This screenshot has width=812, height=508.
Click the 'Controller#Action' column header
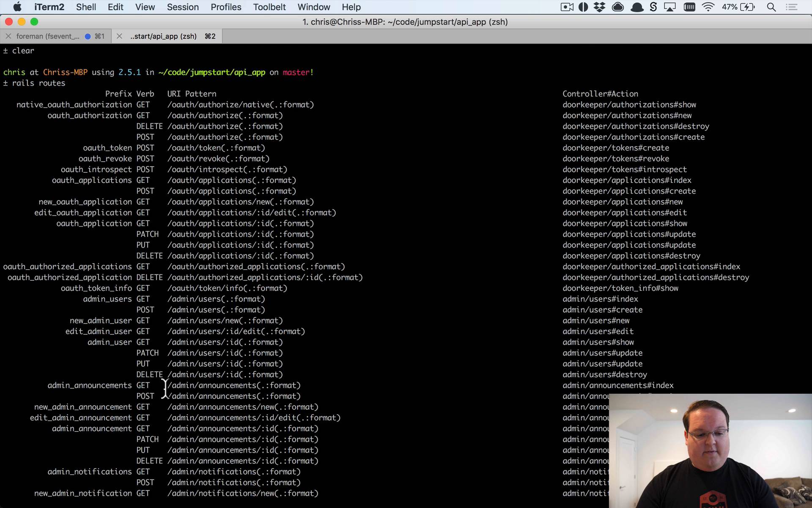pyautogui.click(x=600, y=94)
